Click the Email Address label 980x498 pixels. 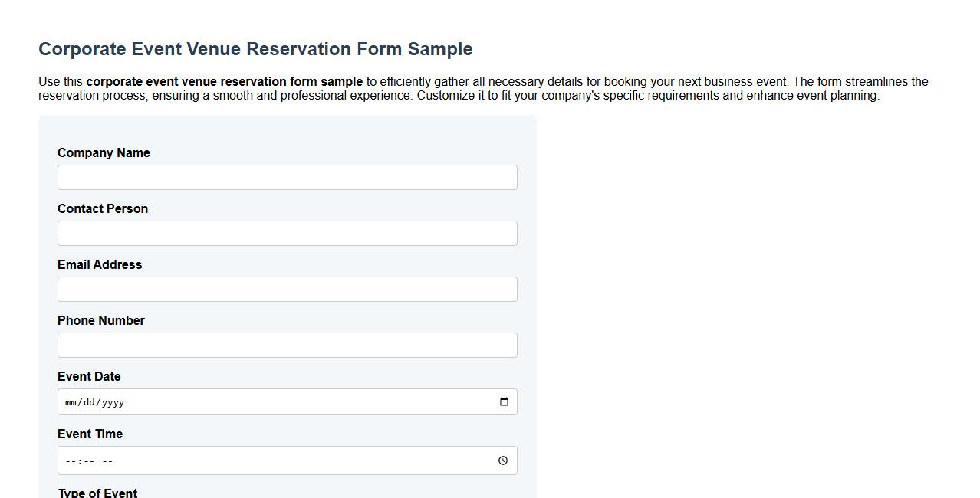point(100,264)
